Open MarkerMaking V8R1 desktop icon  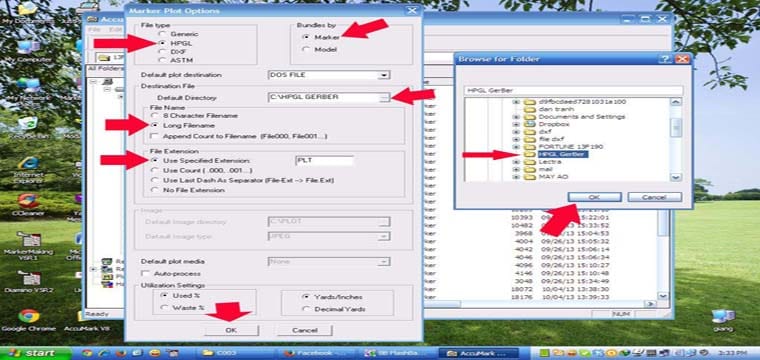click(x=28, y=246)
